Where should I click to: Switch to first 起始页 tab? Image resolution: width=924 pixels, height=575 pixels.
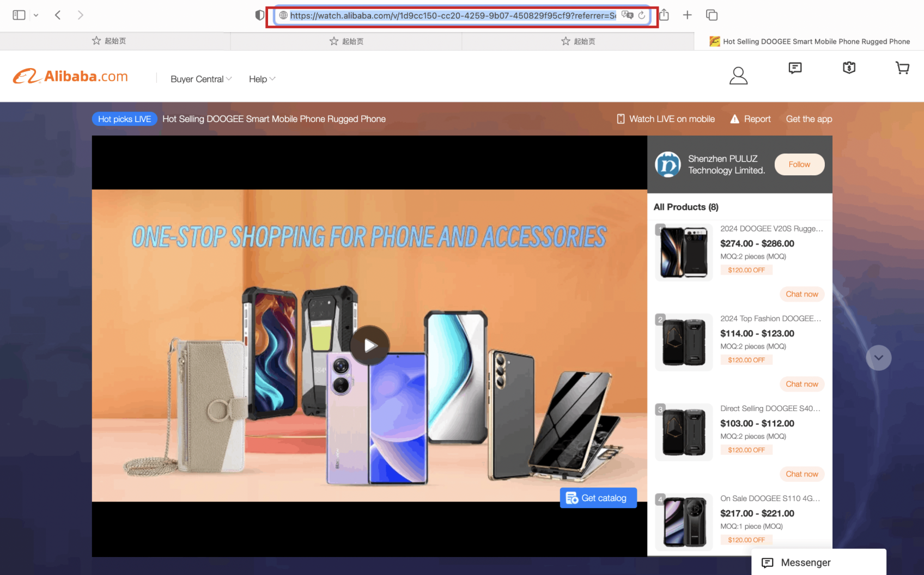click(x=115, y=41)
